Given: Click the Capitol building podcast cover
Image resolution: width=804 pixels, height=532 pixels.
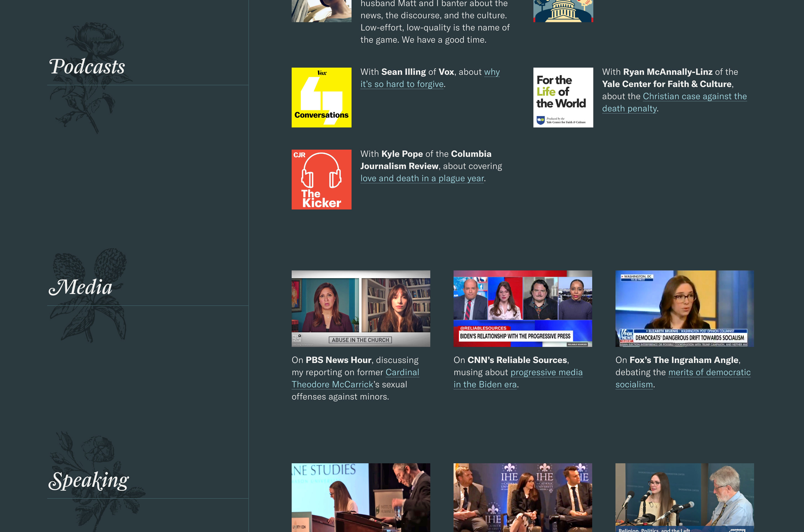Looking at the screenshot, I should pos(563,11).
